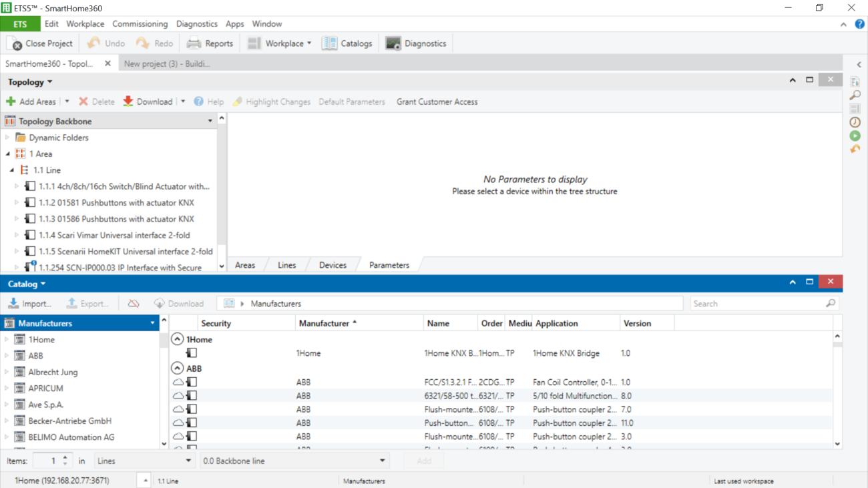Open the 0.0 Backbone line combo box

click(x=294, y=461)
